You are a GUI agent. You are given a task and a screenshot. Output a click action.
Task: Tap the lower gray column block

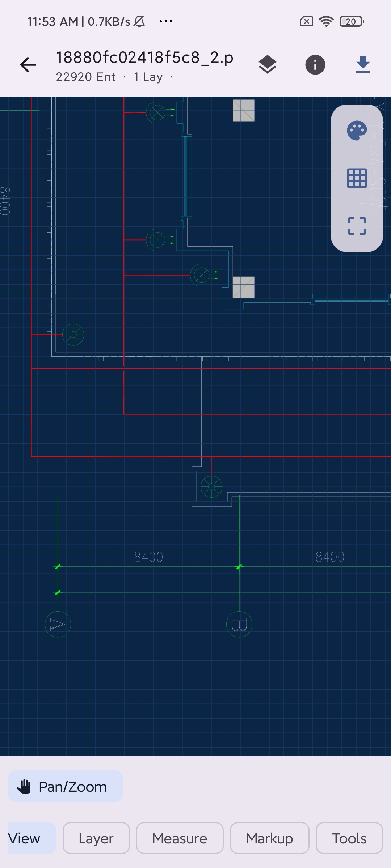click(x=244, y=288)
